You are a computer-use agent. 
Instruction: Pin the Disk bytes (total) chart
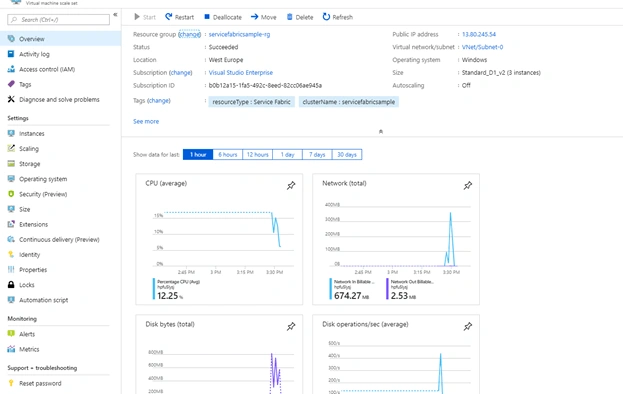(x=291, y=326)
